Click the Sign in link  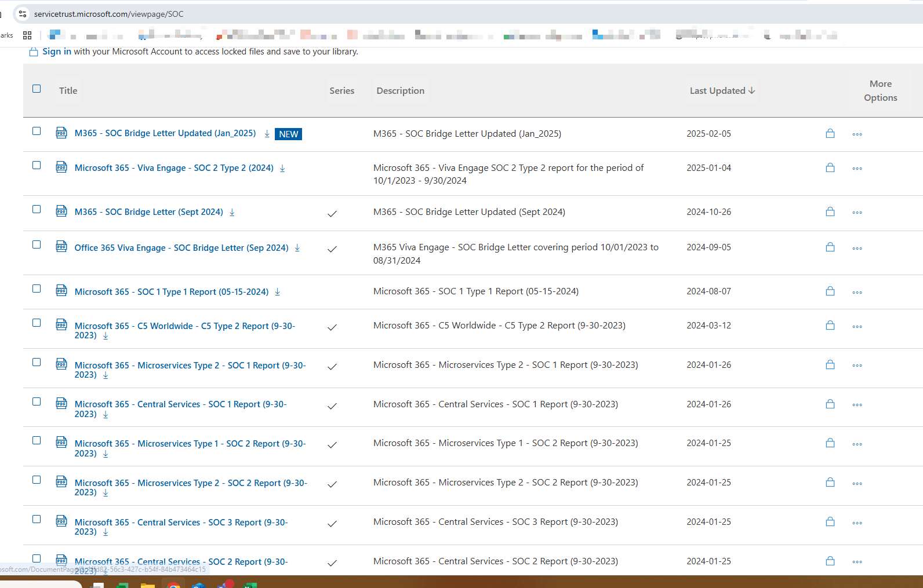[57, 52]
